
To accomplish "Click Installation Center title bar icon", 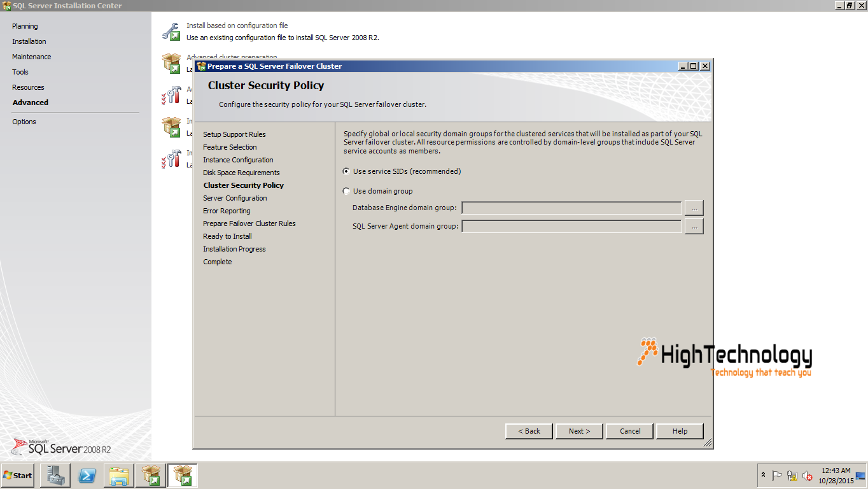I will 6,6.
